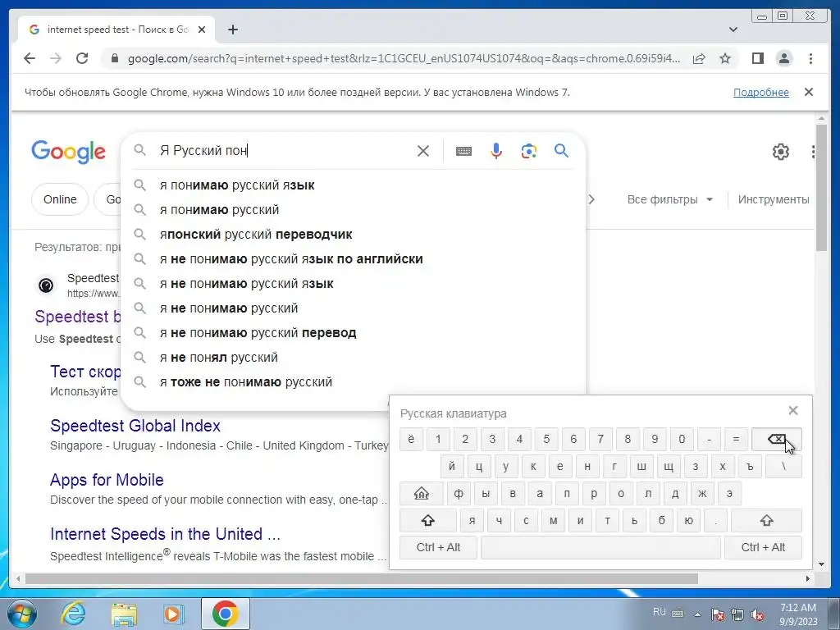This screenshot has width=840, height=630.
Task: Open the network tray icon
Action: coord(737,614)
